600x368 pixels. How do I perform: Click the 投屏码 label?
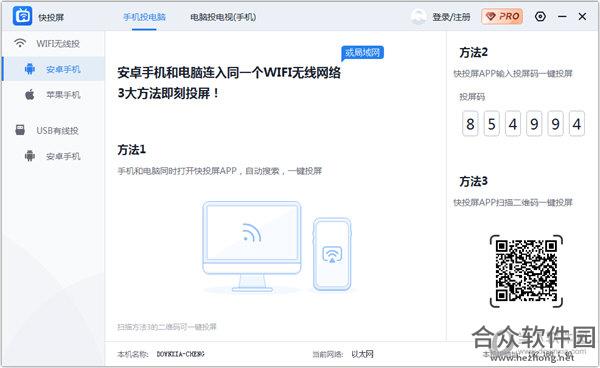coord(472,97)
